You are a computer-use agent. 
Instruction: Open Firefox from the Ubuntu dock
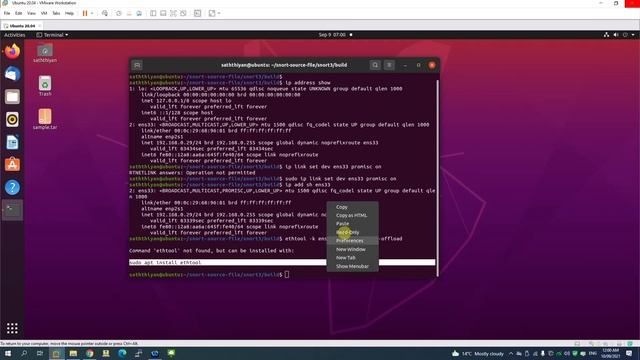pyautogui.click(x=12, y=51)
